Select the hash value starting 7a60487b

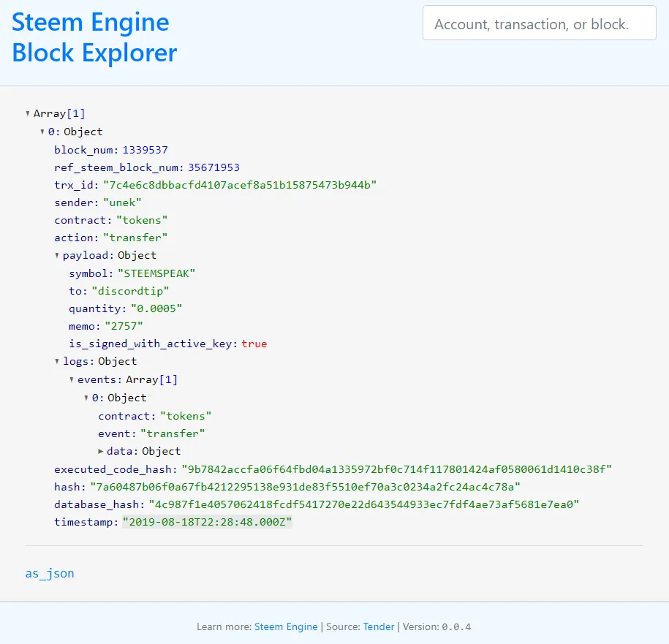305,487
